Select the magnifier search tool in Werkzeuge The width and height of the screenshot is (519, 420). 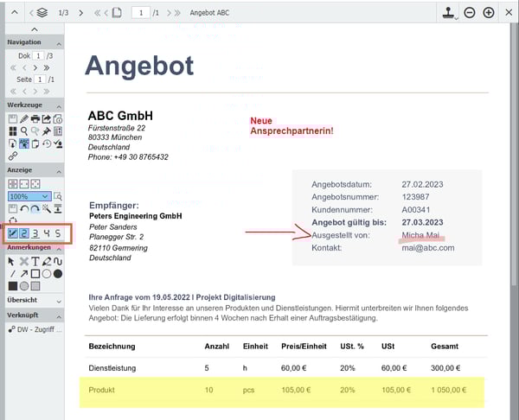[24, 131]
